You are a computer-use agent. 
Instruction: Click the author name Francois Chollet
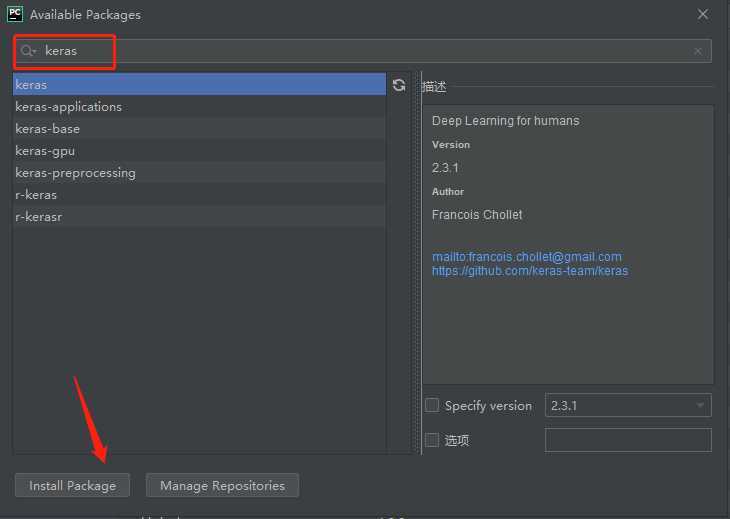tap(477, 215)
